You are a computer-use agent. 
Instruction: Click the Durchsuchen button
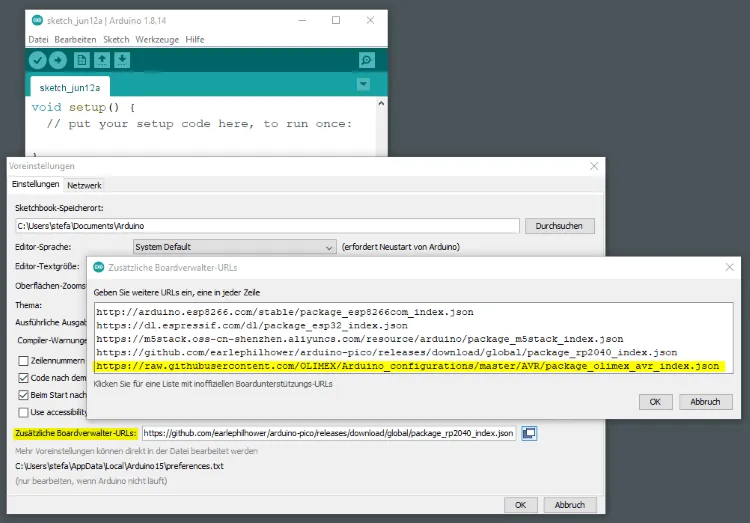pos(559,226)
